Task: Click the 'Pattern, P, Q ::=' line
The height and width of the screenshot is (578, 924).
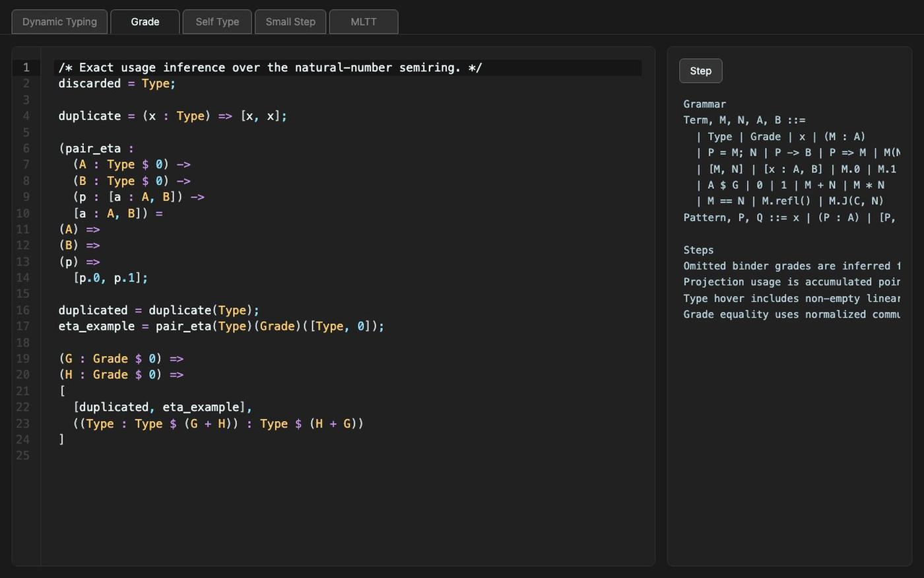Action: 789,217
